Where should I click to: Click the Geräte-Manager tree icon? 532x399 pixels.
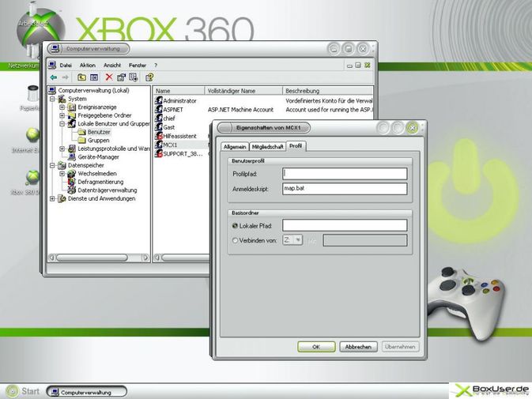72,156
